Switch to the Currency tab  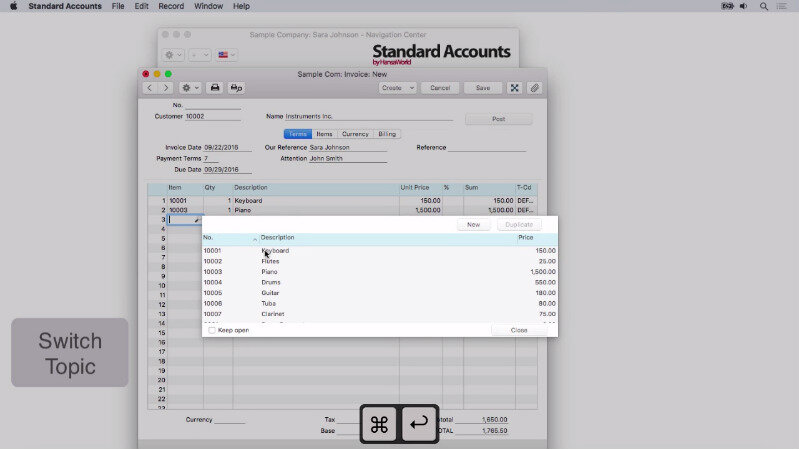[x=355, y=134]
